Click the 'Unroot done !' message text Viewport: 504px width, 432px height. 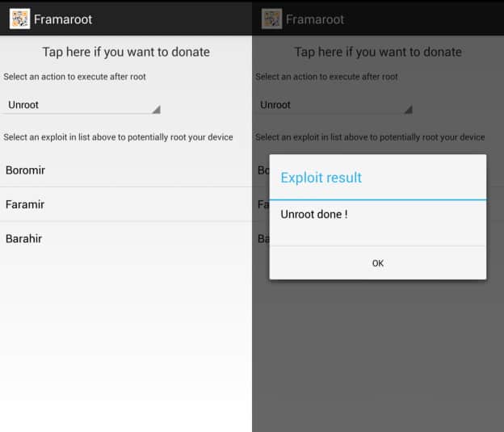coord(314,215)
